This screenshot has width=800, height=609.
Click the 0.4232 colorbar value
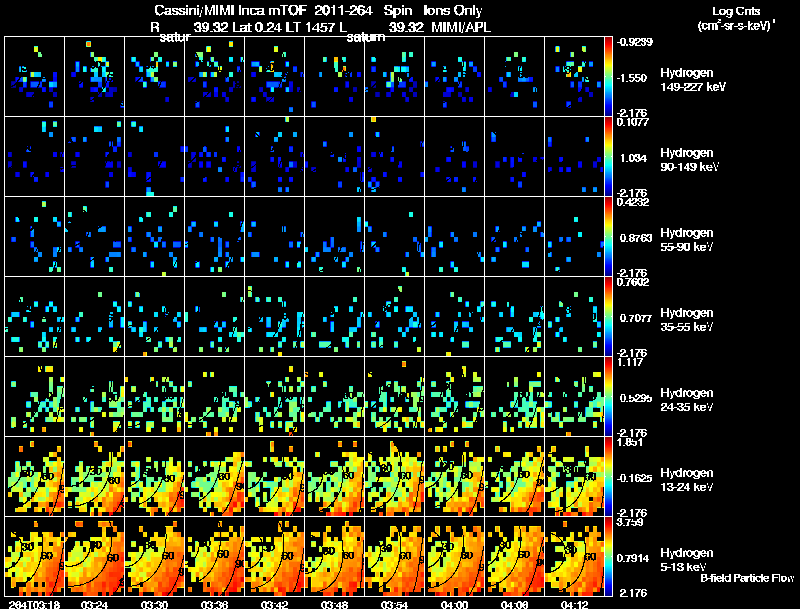click(633, 202)
